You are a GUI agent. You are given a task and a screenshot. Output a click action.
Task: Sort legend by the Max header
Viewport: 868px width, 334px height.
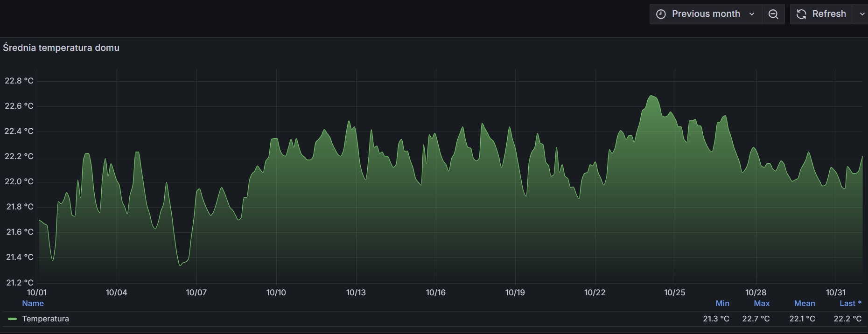click(x=762, y=303)
